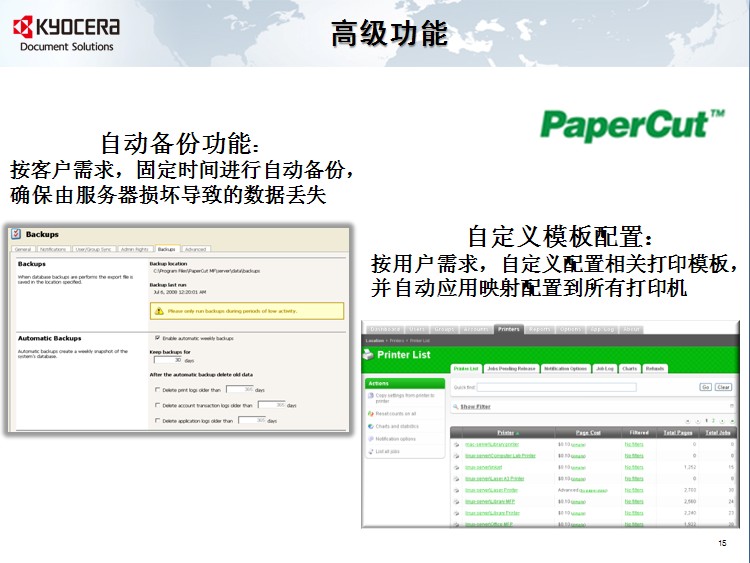Switch to the Advanced settings tab
This screenshot has height=563, width=750.
point(195,249)
